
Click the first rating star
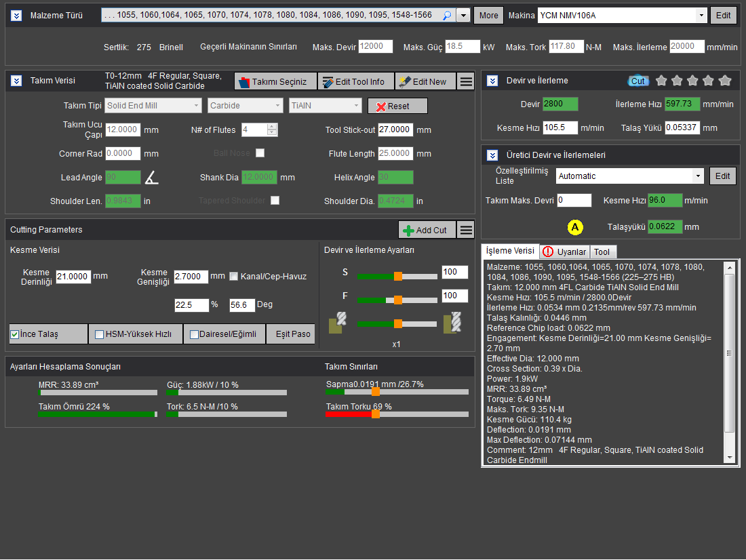tap(661, 81)
